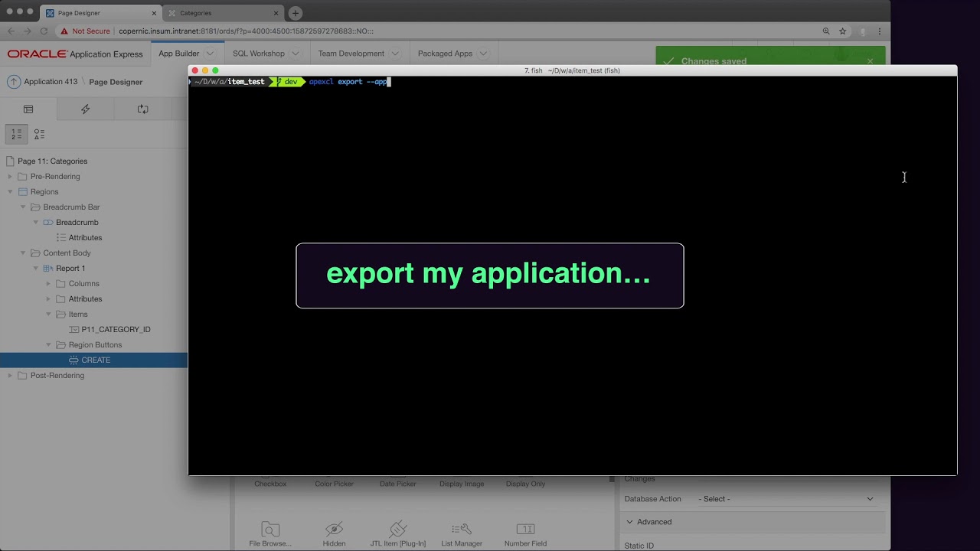
Task: Switch to the Categories browser tab
Action: pos(223,13)
